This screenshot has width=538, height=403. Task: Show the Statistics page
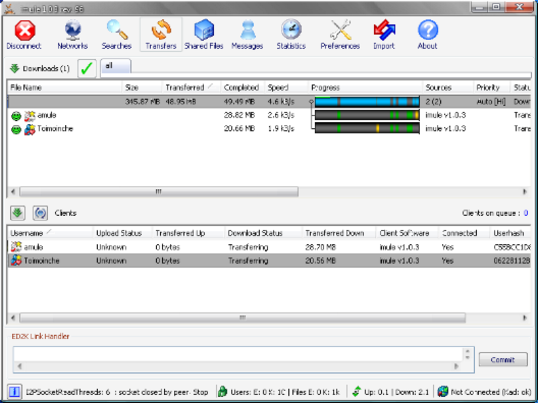point(291,35)
